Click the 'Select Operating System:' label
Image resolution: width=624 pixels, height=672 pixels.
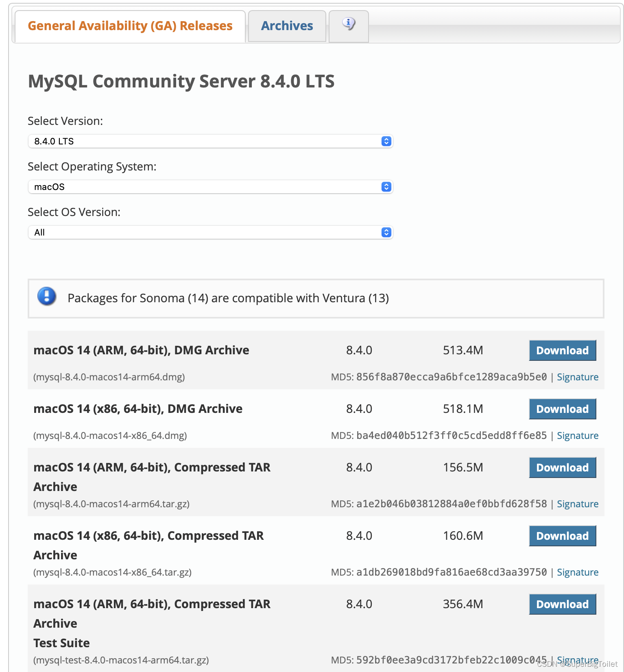(92, 167)
